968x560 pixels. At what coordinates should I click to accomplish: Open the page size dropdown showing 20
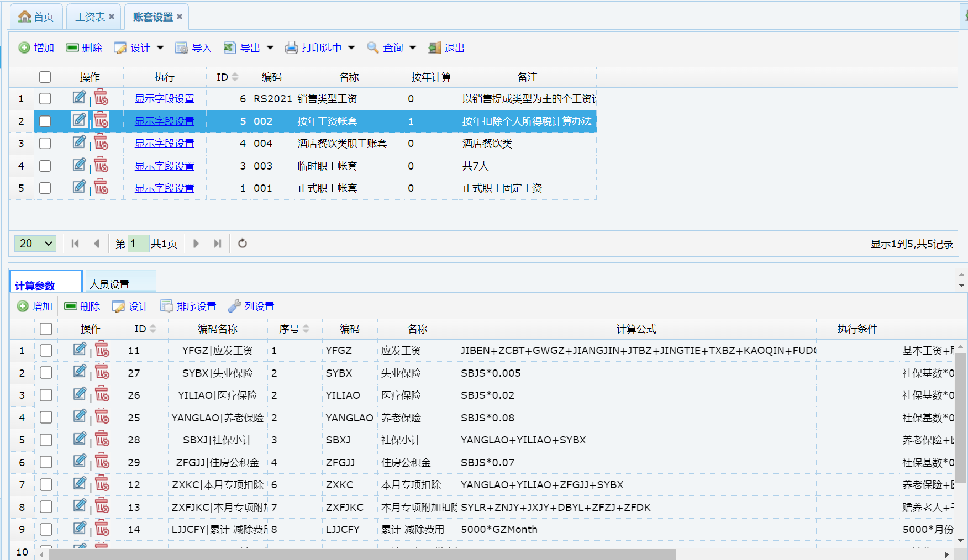(x=35, y=244)
